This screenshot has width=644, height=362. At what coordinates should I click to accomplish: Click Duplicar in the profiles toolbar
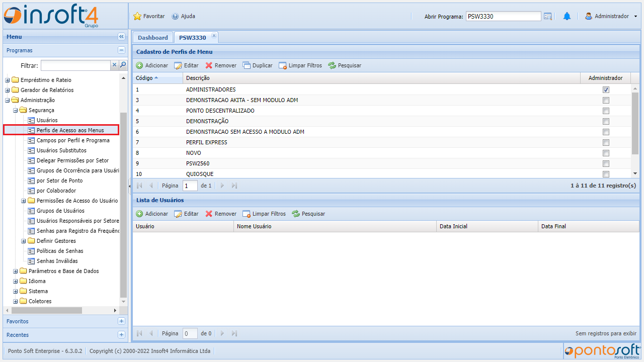coord(257,65)
